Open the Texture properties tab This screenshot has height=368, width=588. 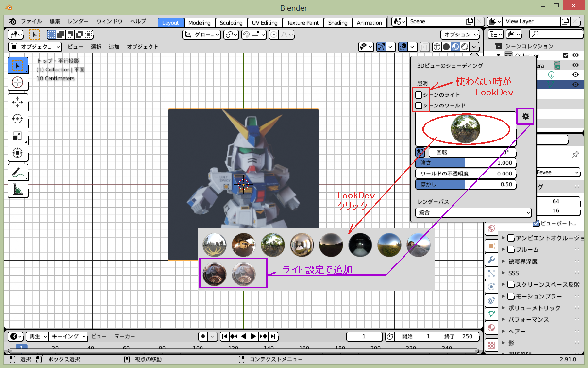tap(491, 345)
